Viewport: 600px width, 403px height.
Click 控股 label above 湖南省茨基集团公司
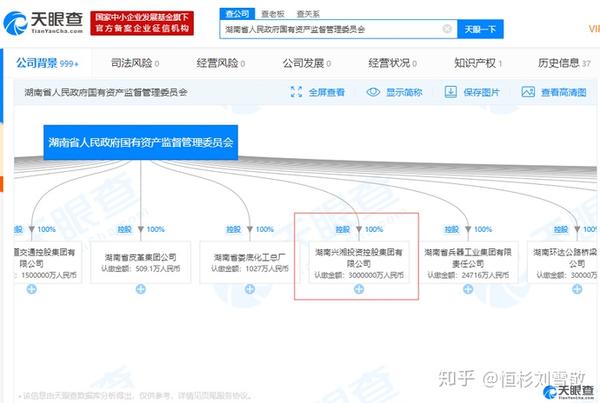coord(124,229)
